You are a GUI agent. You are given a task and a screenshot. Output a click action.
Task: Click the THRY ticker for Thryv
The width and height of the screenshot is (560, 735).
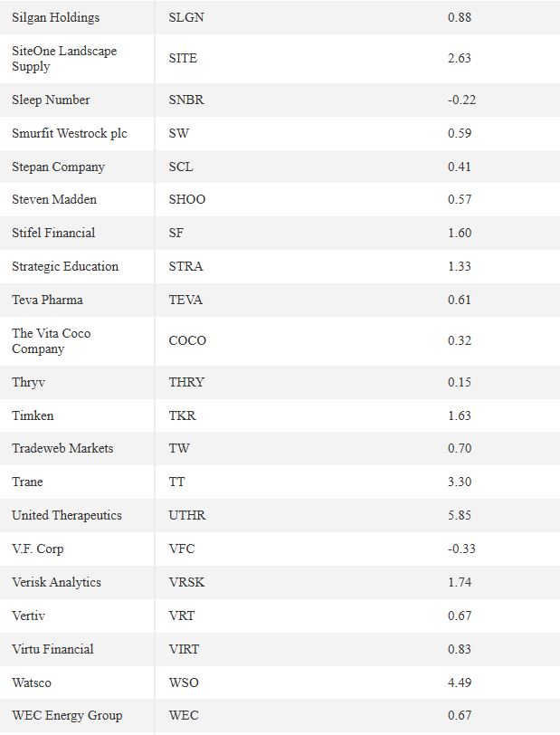coord(186,382)
